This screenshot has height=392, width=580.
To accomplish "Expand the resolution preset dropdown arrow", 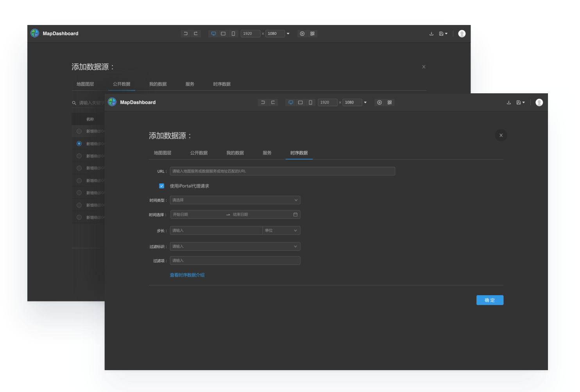I will [365, 102].
